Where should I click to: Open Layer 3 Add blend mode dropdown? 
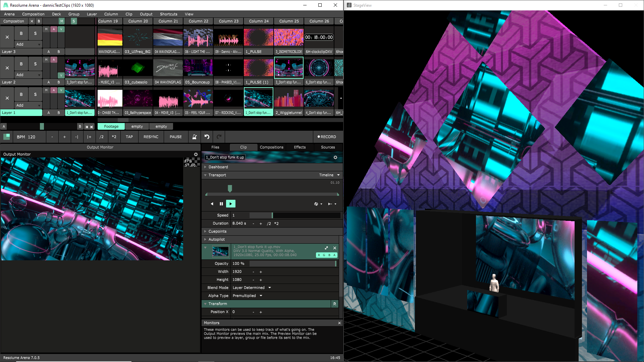point(28,44)
